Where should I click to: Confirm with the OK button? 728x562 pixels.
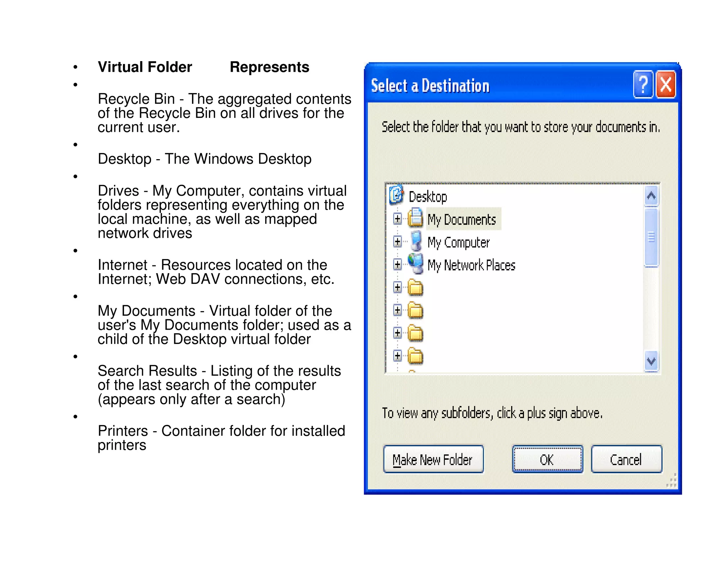pyautogui.click(x=547, y=459)
